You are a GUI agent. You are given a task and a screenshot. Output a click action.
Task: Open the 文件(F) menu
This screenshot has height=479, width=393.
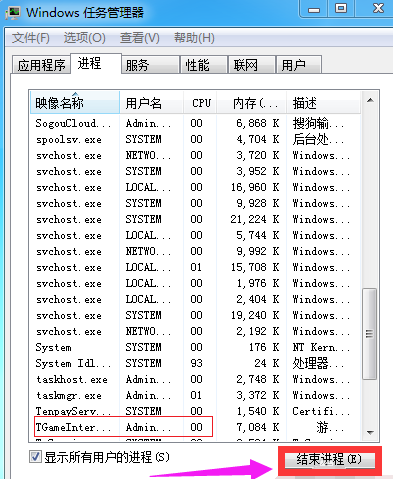pyautogui.click(x=31, y=38)
